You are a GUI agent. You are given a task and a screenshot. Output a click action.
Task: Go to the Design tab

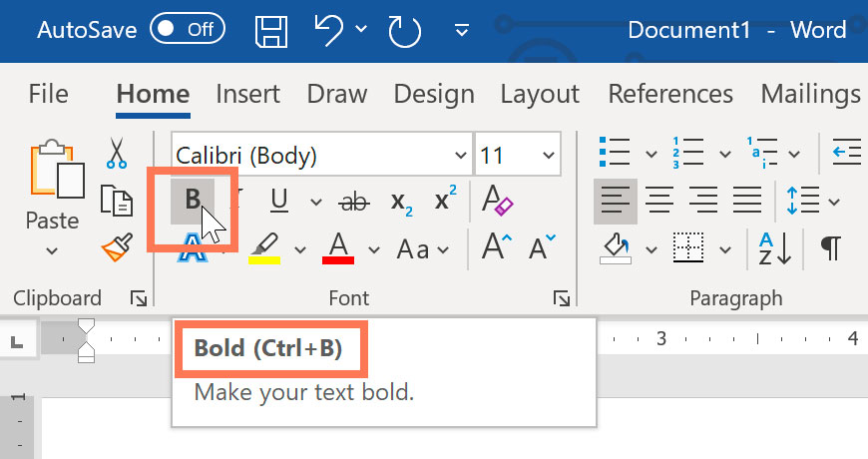coord(434,94)
